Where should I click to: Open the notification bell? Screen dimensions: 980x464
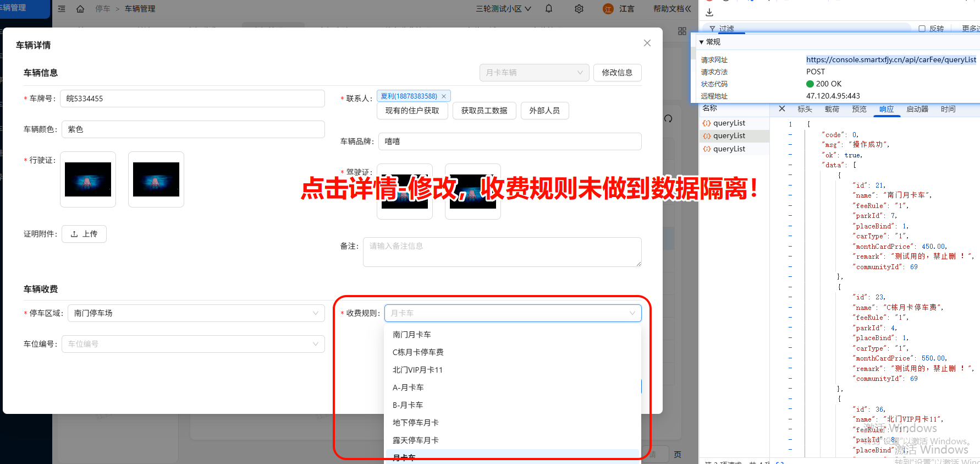tap(549, 9)
